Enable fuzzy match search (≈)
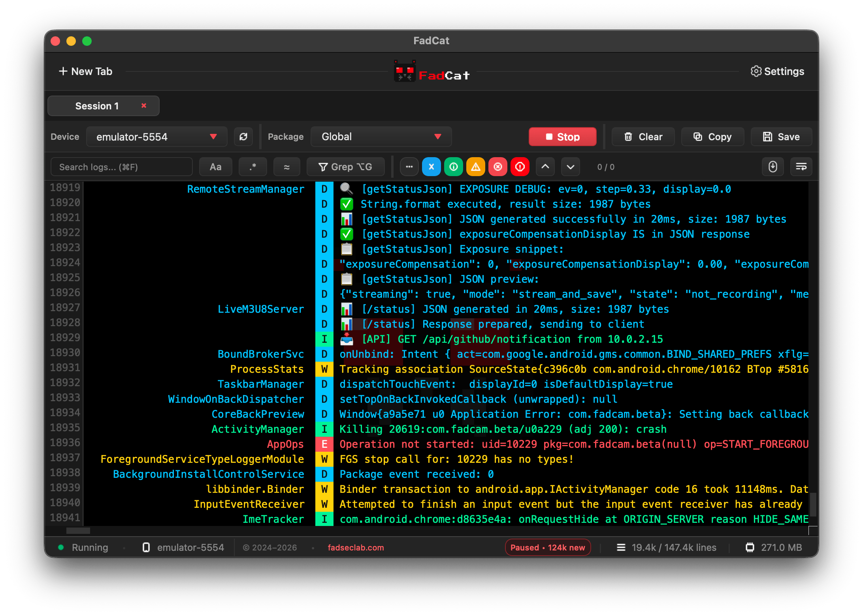 coord(287,167)
